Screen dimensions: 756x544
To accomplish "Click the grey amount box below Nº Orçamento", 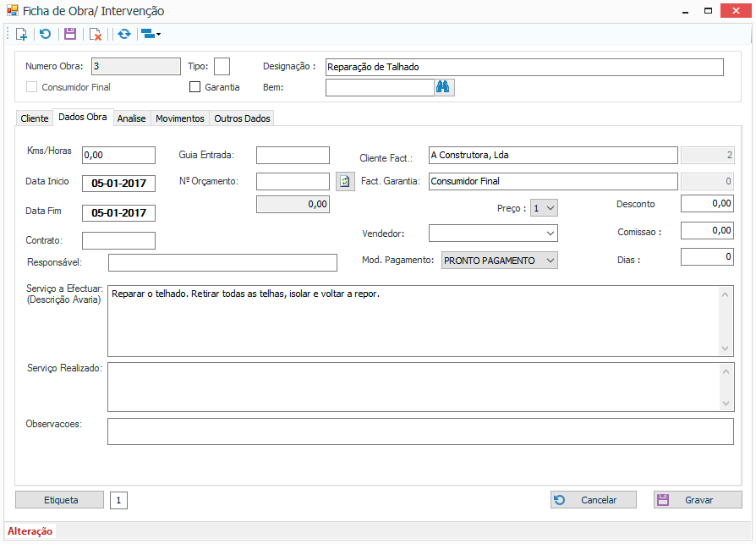I will [293, 205].
